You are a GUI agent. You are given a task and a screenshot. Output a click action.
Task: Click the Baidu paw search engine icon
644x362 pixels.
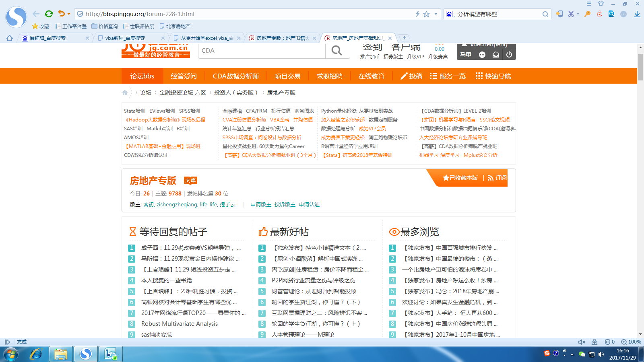pyautogui.click(x=449, y=14)
